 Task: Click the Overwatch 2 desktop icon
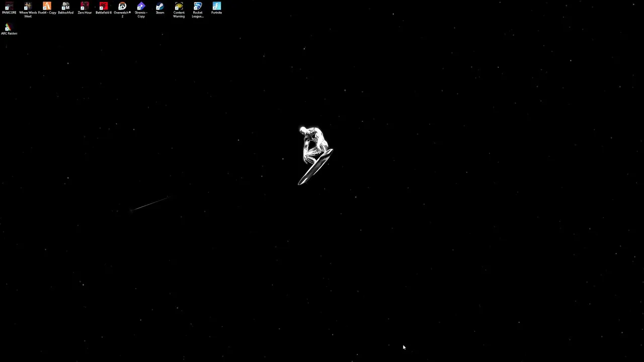tap(122, 10)
